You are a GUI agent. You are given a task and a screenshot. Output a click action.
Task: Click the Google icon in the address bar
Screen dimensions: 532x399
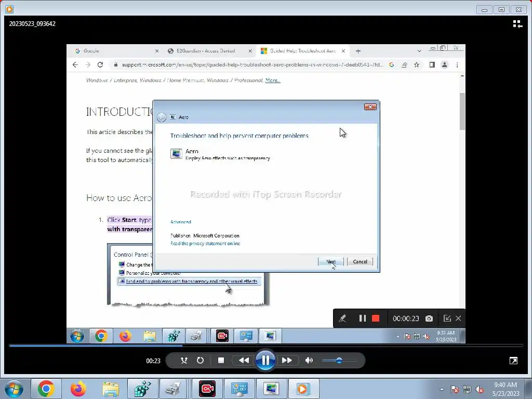click(392, 65)
